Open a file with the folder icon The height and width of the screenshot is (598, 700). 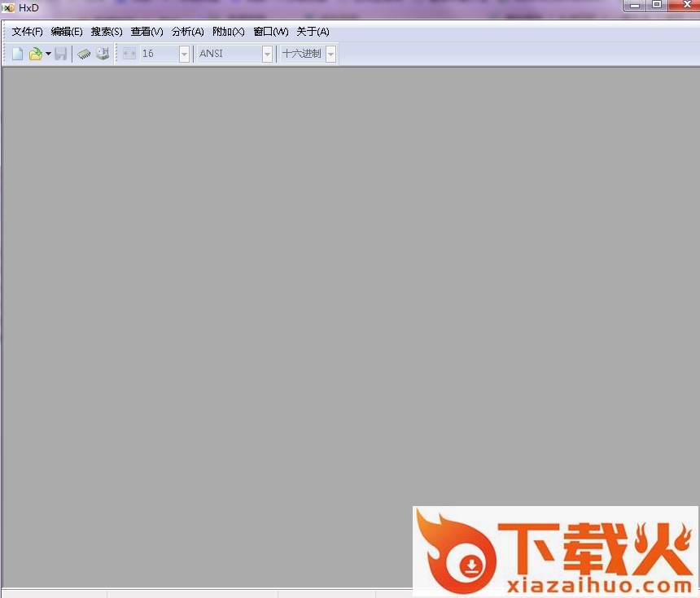point(35,54)
